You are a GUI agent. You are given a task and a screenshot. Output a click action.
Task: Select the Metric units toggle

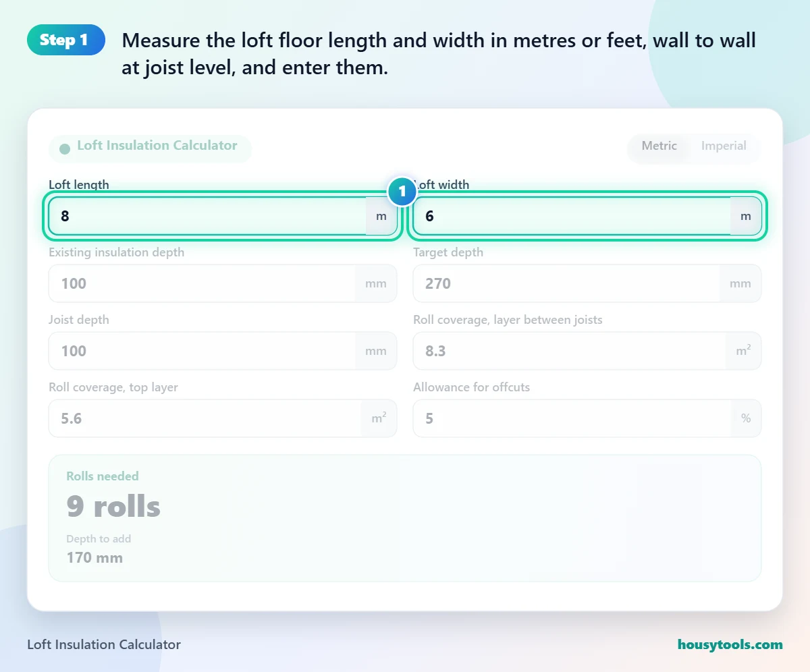[x=659, y=146]
